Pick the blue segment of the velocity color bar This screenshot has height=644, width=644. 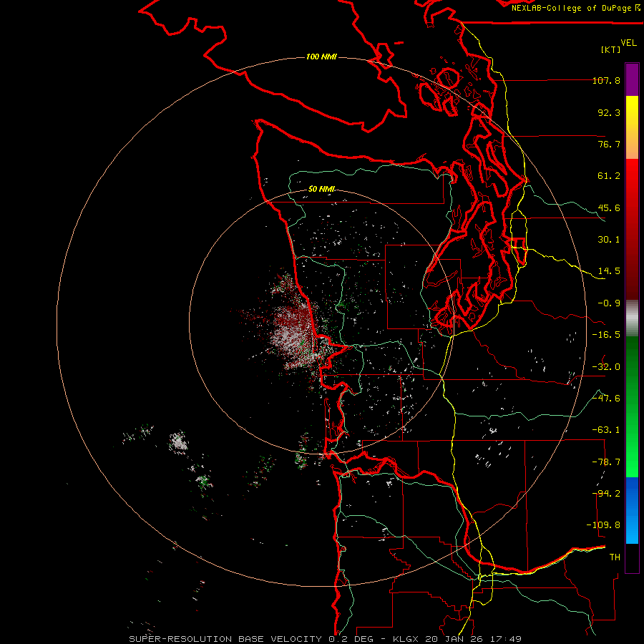click(x=632, y=510)
